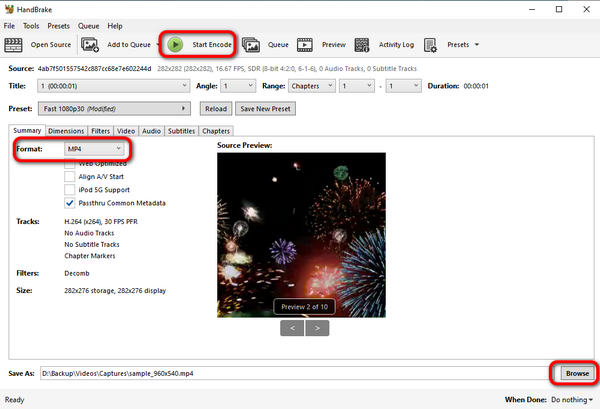
Task: Open the Help menu
Action: tap(115, 26)
